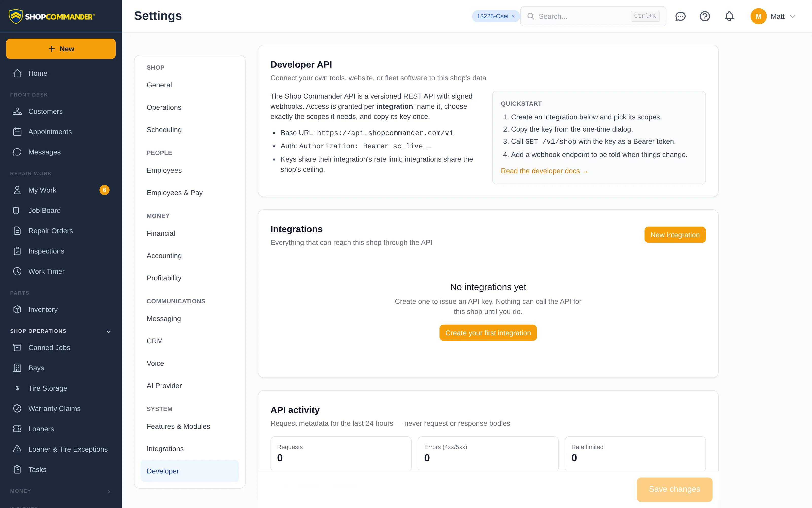Switch to Operations settings
The width and height of the screenshot is (812, 508).
coord(190,107)
